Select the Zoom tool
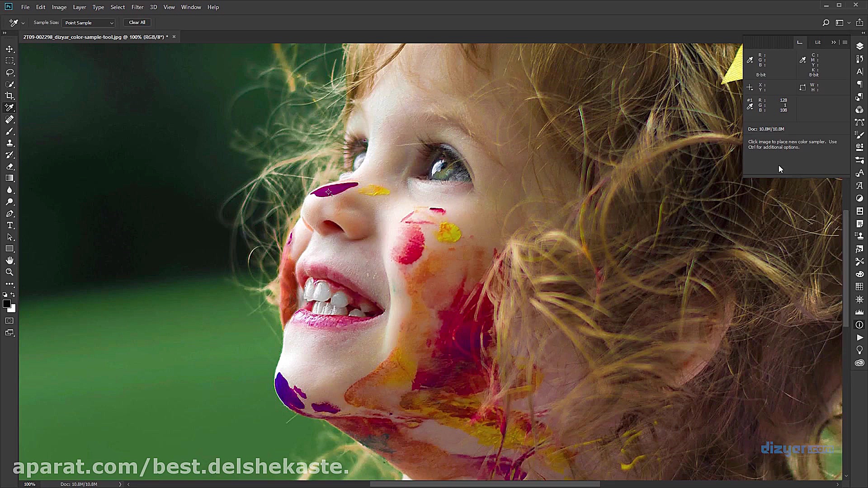Screen dimensions: 868x488 9,272
